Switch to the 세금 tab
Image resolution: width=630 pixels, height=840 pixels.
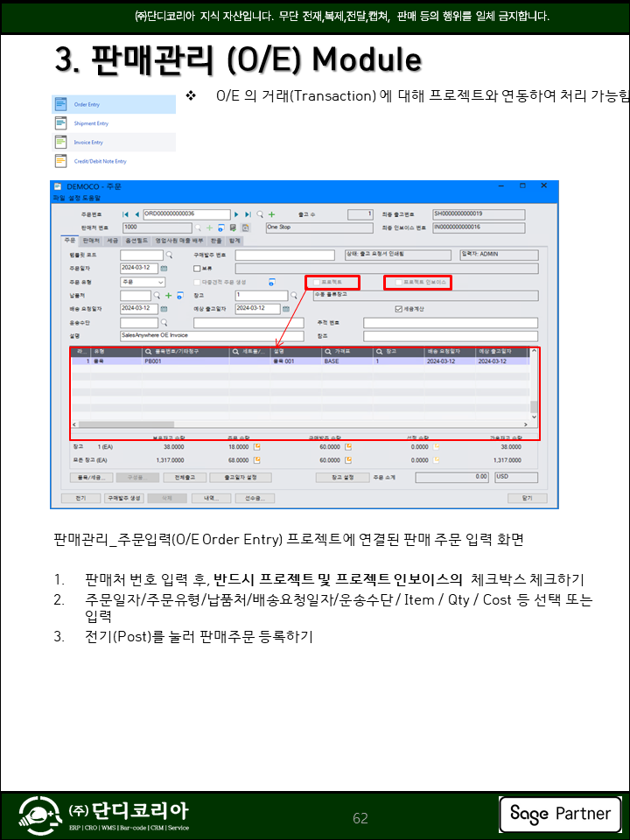pos(112,241)
